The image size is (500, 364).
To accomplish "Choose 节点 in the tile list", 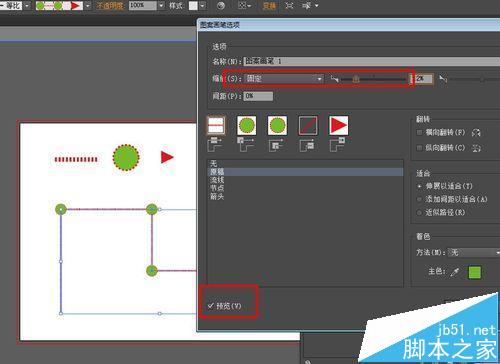I will [x=305, y=188].
